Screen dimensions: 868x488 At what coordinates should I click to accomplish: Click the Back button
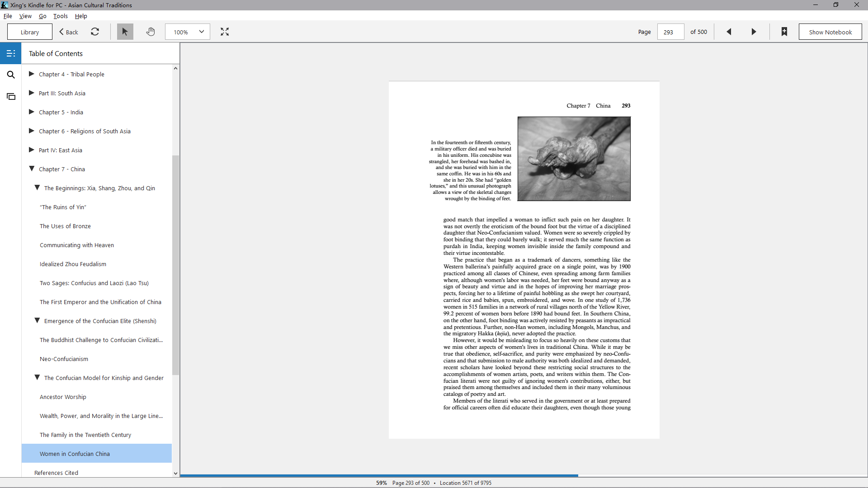[x=69, y=32]
